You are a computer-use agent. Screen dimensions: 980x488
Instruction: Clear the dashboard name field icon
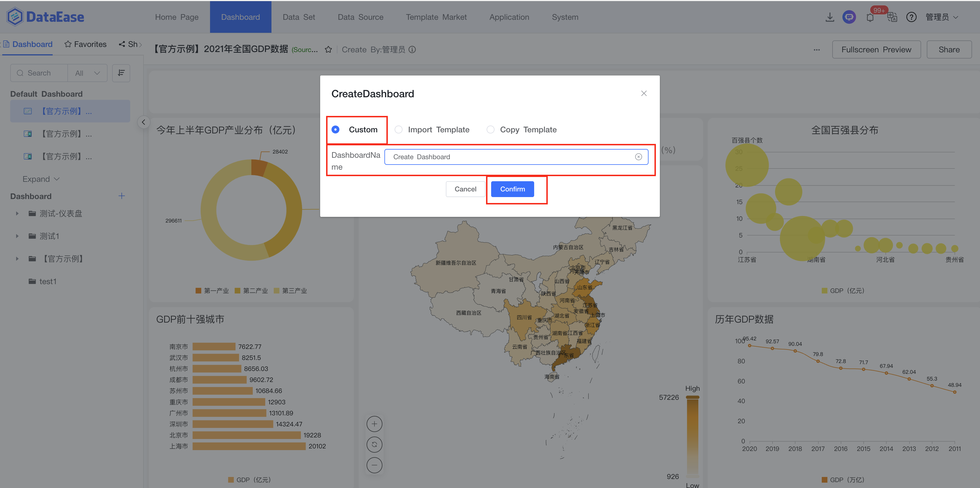[x=638, y=157]
